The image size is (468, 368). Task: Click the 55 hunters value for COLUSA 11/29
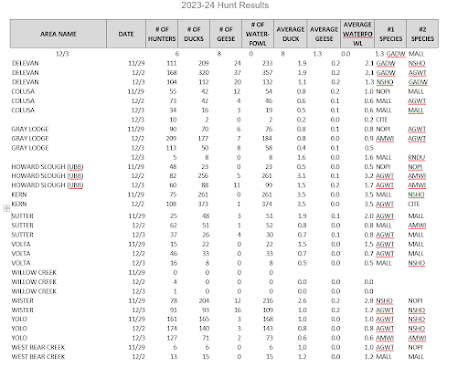173,91
